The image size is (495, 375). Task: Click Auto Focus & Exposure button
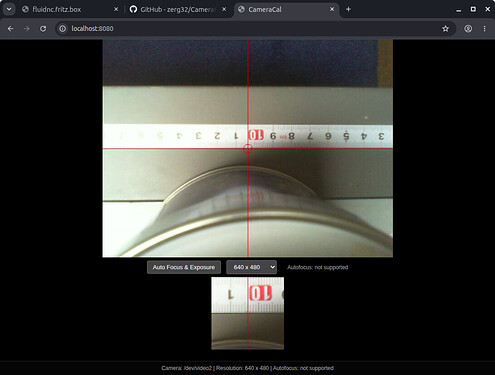tap(184, 267)
